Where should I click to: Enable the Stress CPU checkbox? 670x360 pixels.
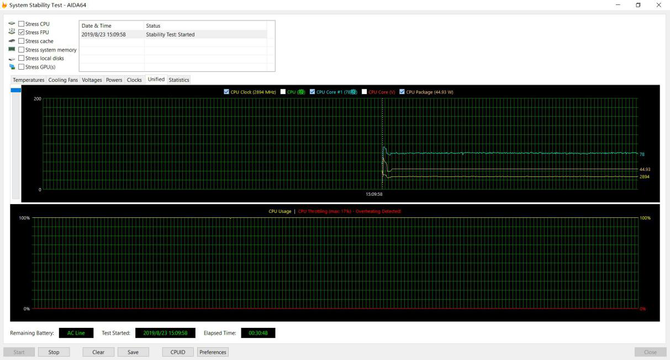pos(21,24)
